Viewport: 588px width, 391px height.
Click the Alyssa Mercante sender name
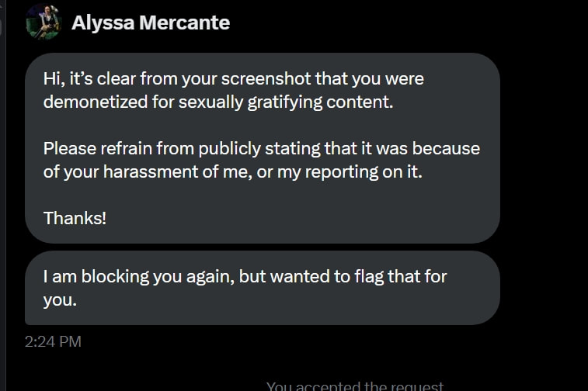tap(151, 22)
